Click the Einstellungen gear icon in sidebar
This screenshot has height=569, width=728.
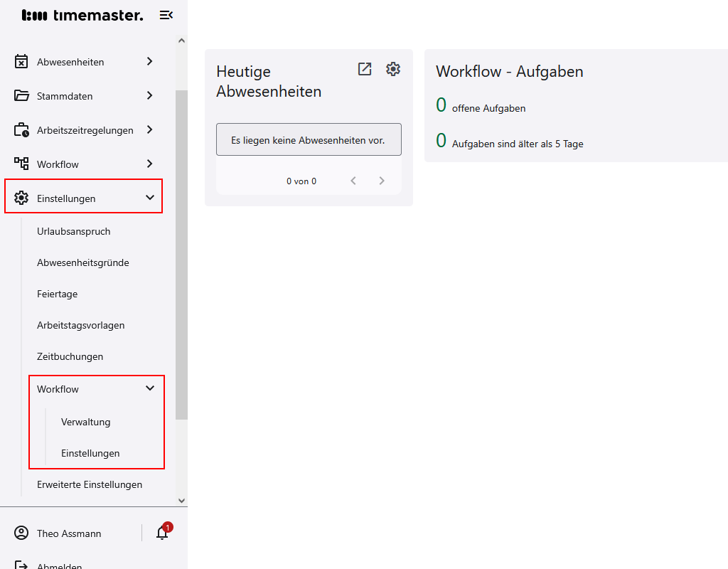23,197
